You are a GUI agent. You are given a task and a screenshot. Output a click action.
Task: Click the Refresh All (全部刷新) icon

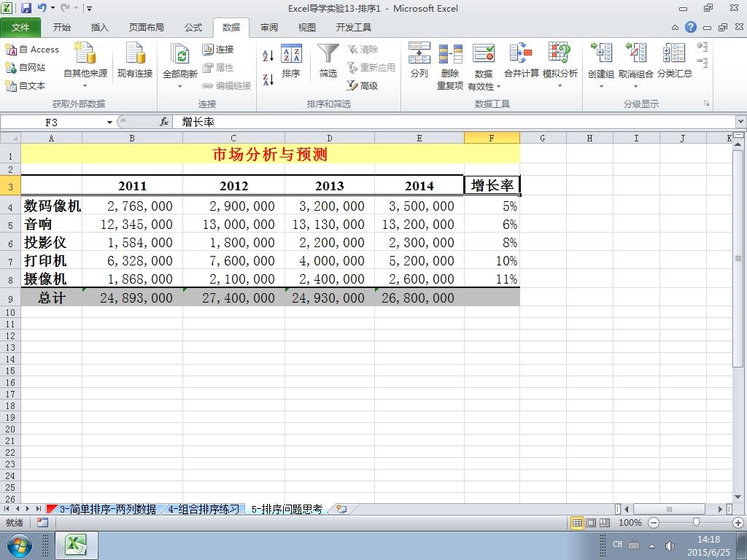point(180,54)
